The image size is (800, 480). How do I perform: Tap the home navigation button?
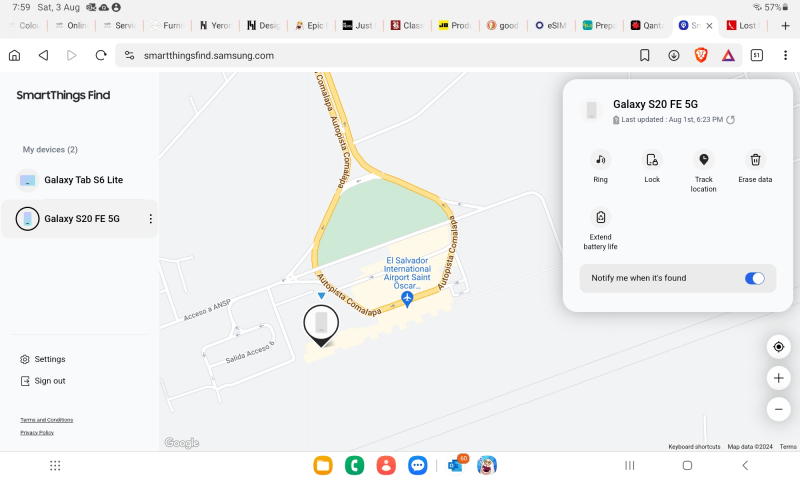(x=687, y=465)
